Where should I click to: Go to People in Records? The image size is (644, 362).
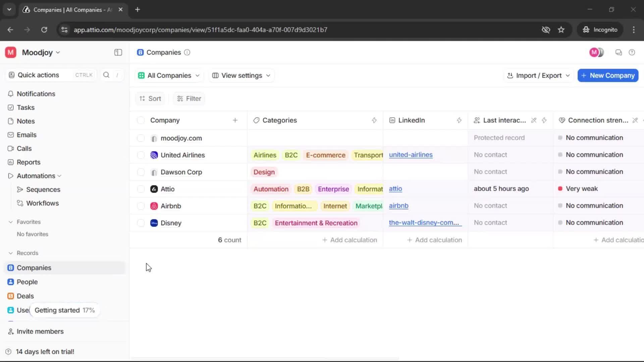27,282
